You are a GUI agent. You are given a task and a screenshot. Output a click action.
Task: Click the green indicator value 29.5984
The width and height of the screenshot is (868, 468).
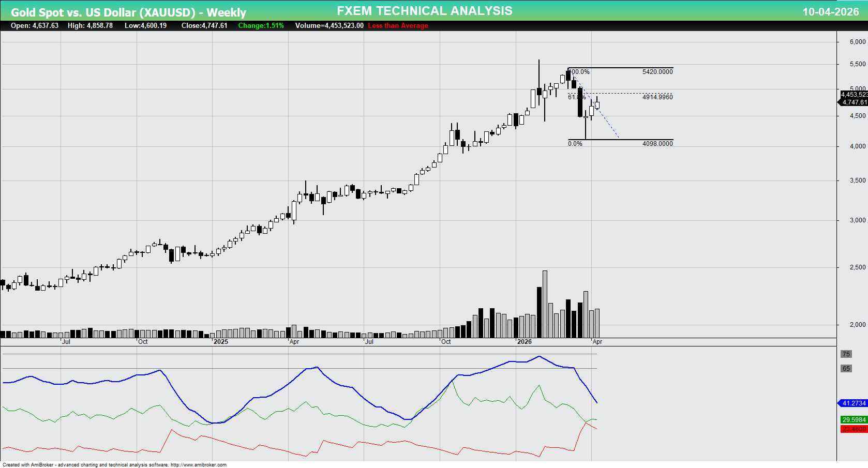point(852,420)
